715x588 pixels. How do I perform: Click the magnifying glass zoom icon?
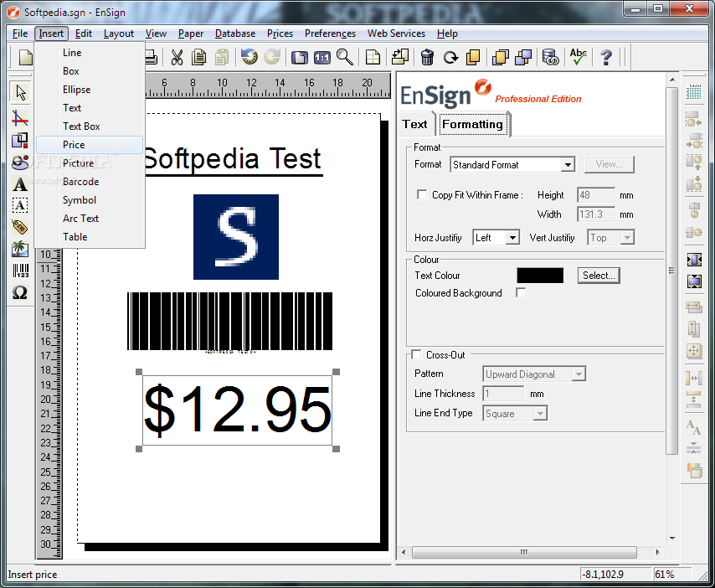click(345, 57)
